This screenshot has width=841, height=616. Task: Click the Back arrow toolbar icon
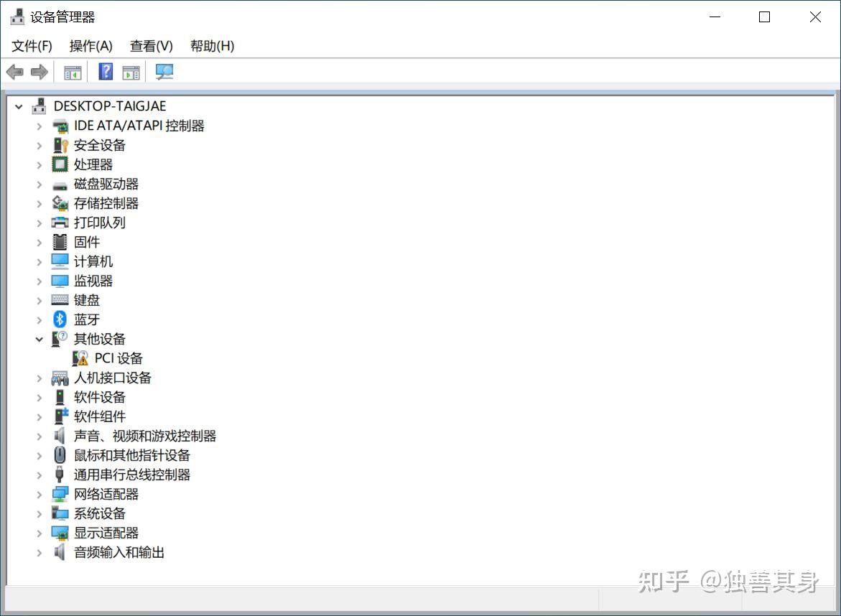click(x=14, y=72)
